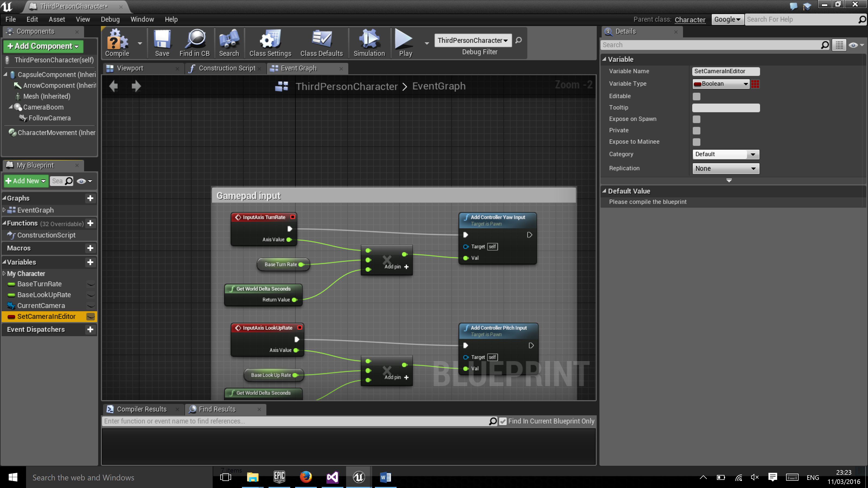868x488 pixels.
Task: Open My Blueprint view options eye
Action: click(84, 181)
